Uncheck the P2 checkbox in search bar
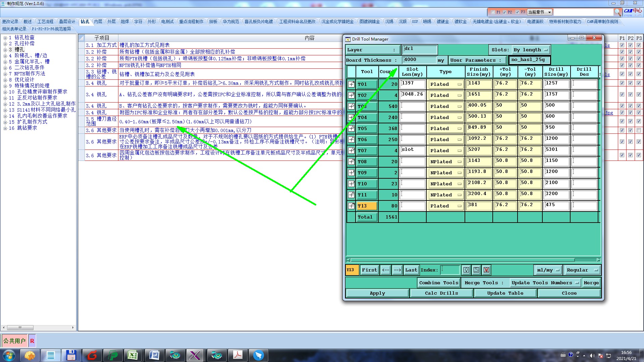 coord(504,12)
